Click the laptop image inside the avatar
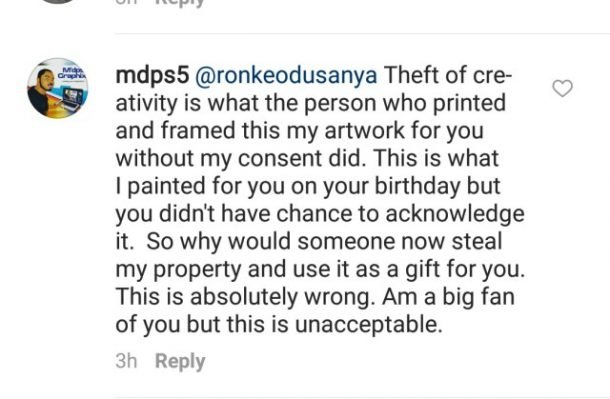Screen dimensions: 610x399 point(72,99)
